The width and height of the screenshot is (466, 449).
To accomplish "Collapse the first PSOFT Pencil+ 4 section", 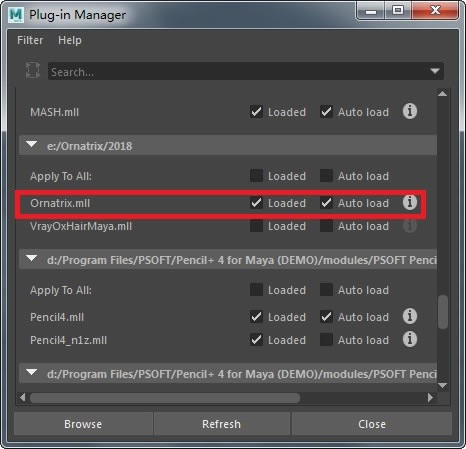I will [32, 258].
